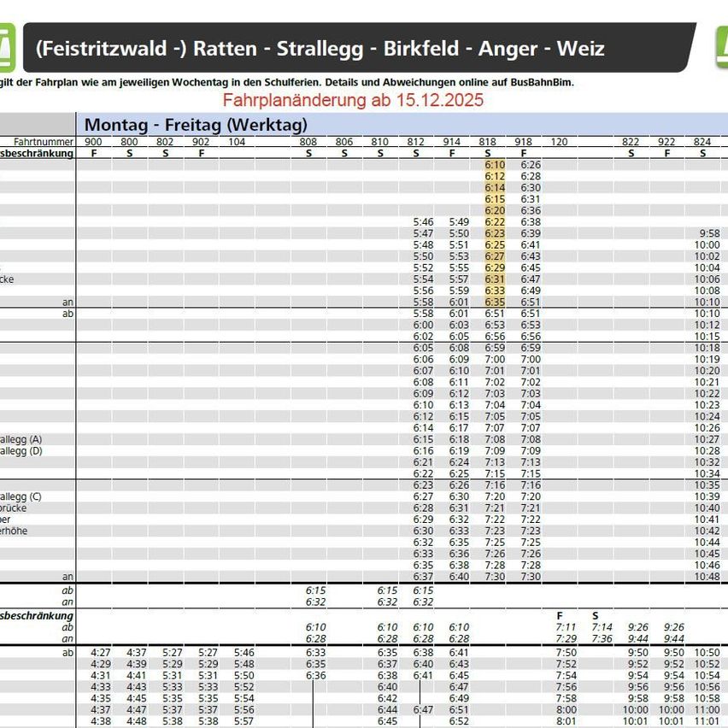Click the "an" arrival row label
The height and width of the screenshot is (728, 728).
(68, 301)
